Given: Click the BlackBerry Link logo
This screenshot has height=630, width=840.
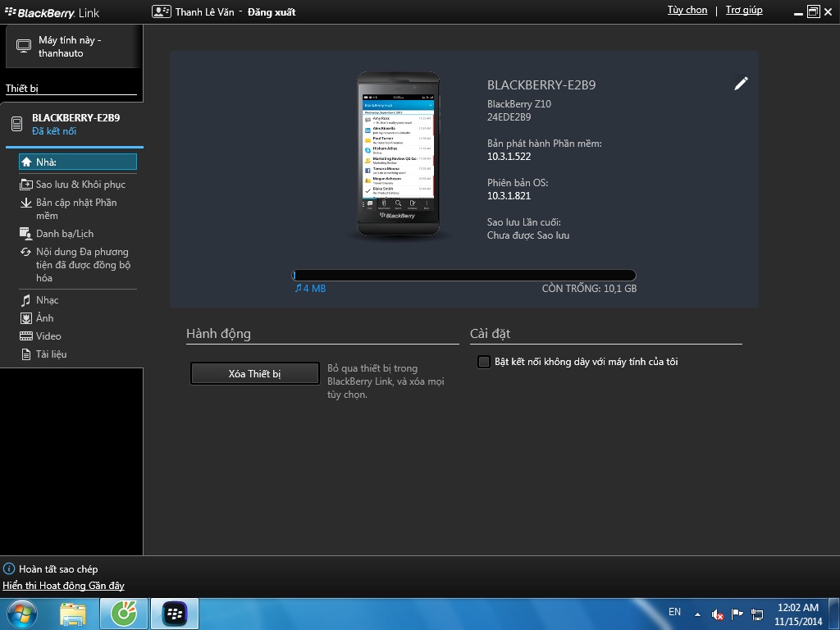Looking at the screenshot, I should coord(52,12).
